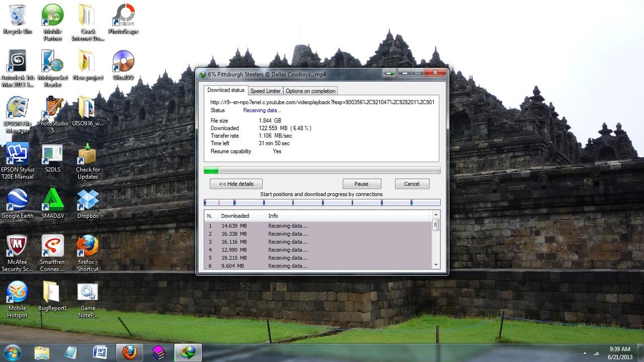This screenshot has width=644, height=362.
Task: Switch to the Download status tab
Action: [226, 90]
